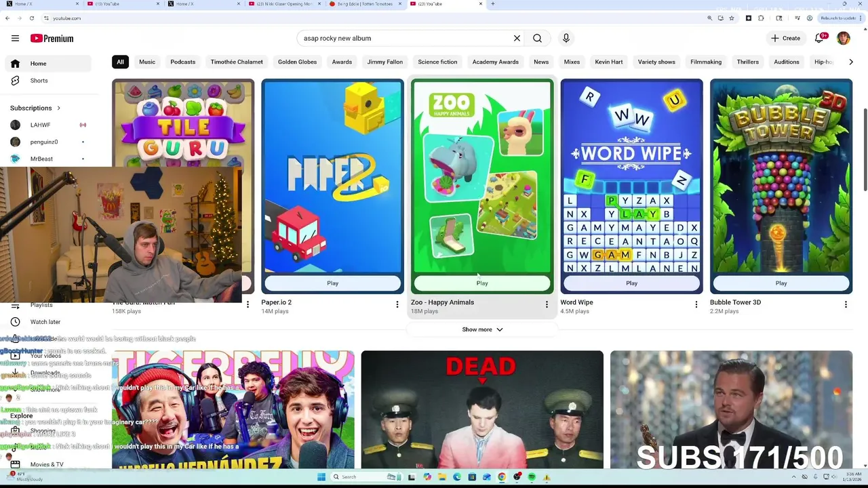
Task: Select the Thrillers filter chip
Action: [748, 62]
